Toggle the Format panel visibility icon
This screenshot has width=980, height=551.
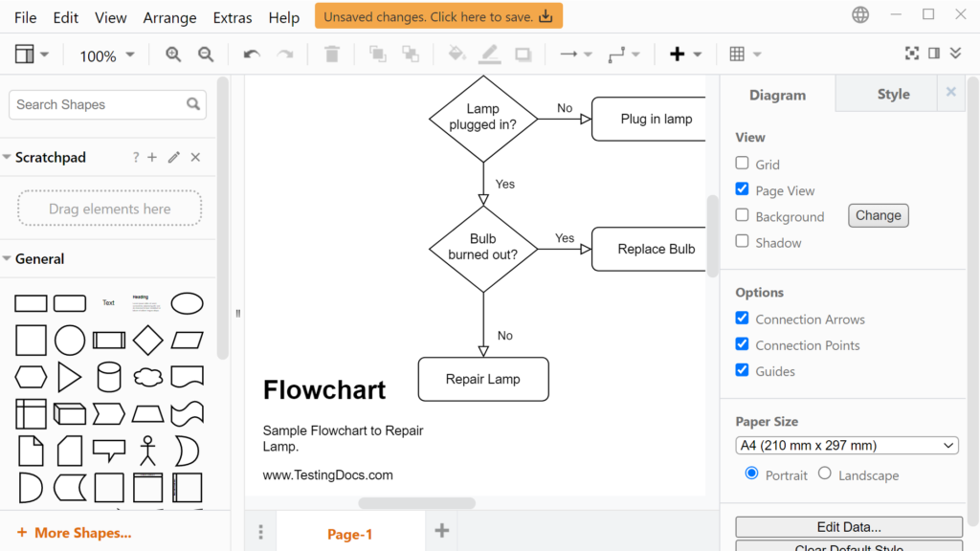[x=934, y=53]
